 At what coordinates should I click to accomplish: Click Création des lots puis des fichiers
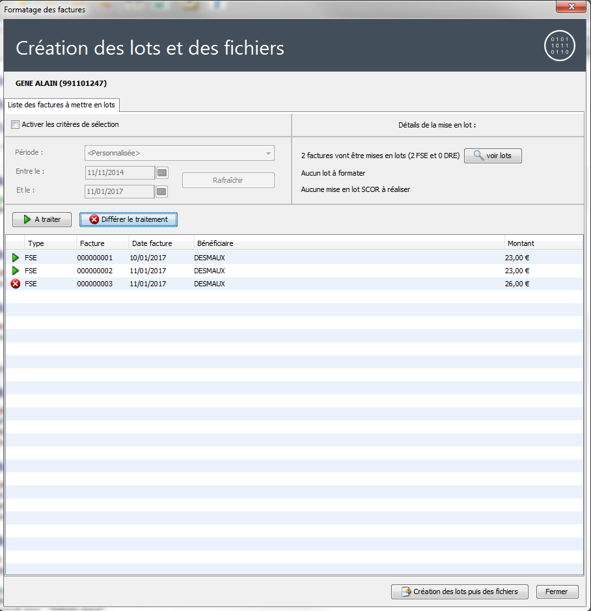pyautogui.click(x=460, y=592)
